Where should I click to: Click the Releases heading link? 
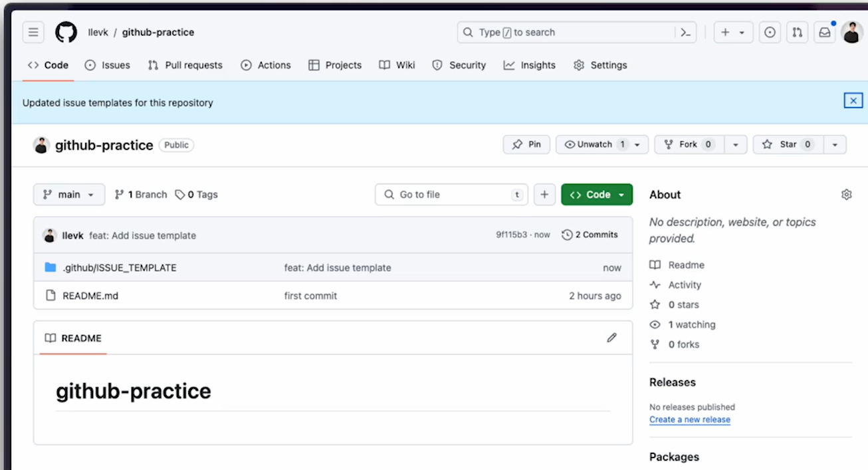673,382
